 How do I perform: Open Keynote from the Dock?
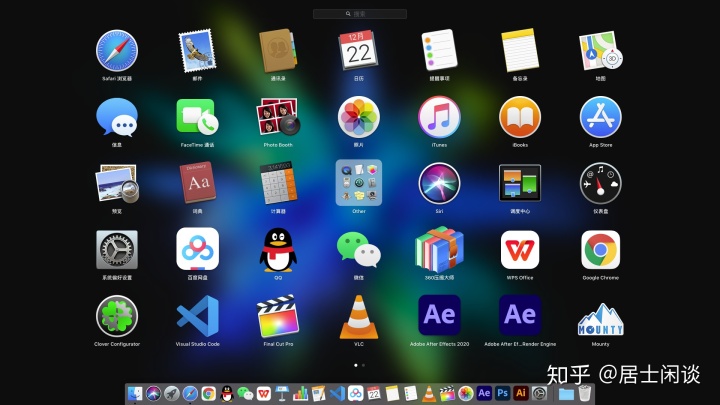[282, 394]
